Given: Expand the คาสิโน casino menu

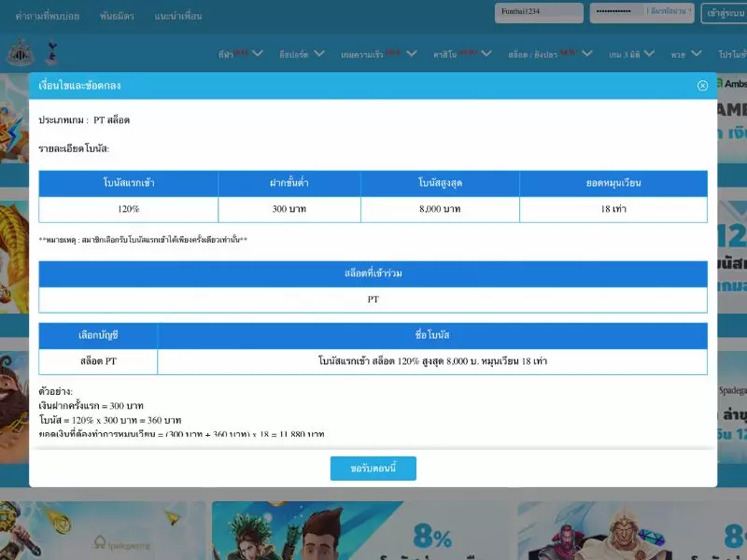Looking at the screenshot, I should coord(462,54).
